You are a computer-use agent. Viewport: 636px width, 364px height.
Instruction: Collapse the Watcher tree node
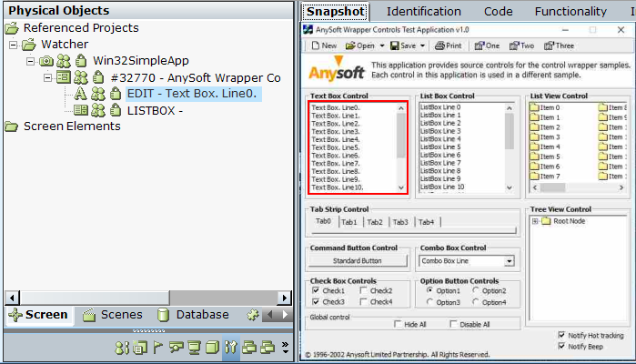[14, 45]
